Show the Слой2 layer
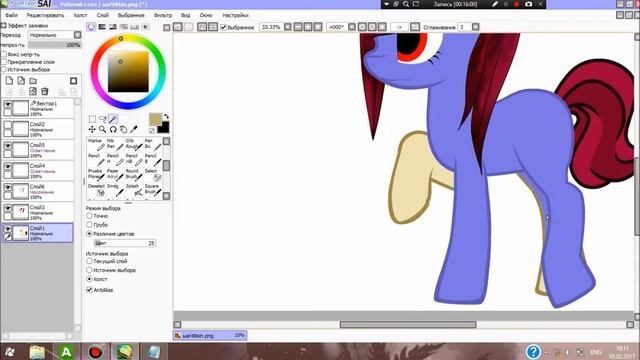The width and height of the screenshot is (640, 360). (x=8, y=125)
